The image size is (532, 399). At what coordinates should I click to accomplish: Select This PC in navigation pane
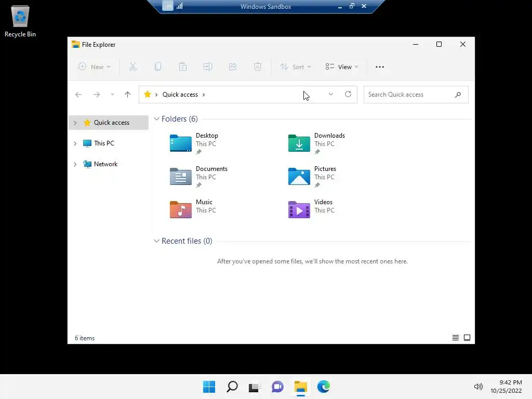tap(109, 143)
